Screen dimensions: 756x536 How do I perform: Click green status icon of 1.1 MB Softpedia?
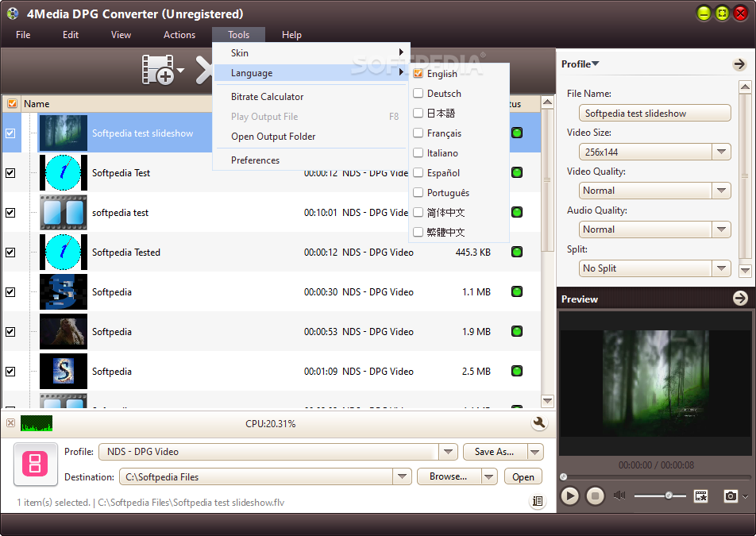(x=517, y=291)
